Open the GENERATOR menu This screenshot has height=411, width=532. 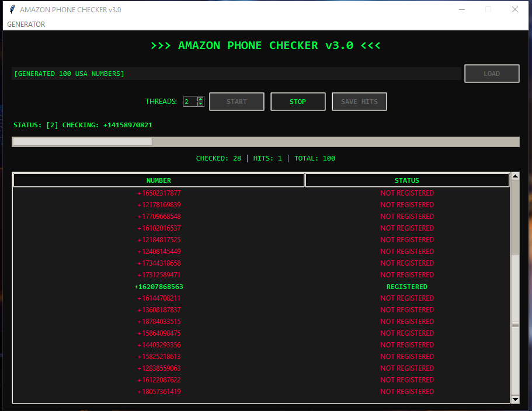[26, 24]
